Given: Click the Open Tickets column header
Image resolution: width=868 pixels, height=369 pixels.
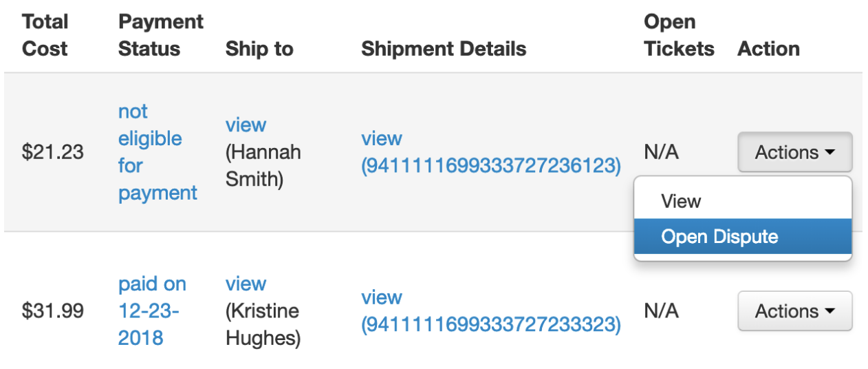Looking at the screenshot, I should [679, 36].
